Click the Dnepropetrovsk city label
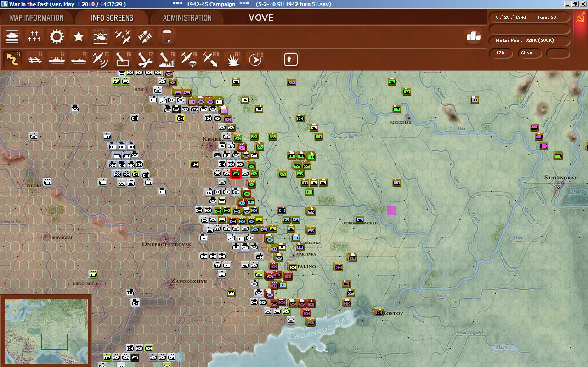The height and width of the screenshot is (368, 588). (x=166, y=244)
